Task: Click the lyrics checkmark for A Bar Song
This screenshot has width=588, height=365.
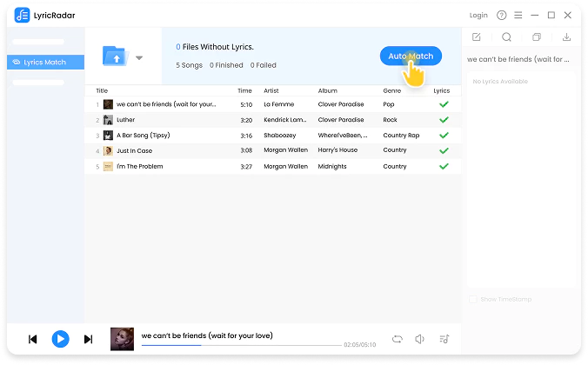Action: (x=444, y=136)
